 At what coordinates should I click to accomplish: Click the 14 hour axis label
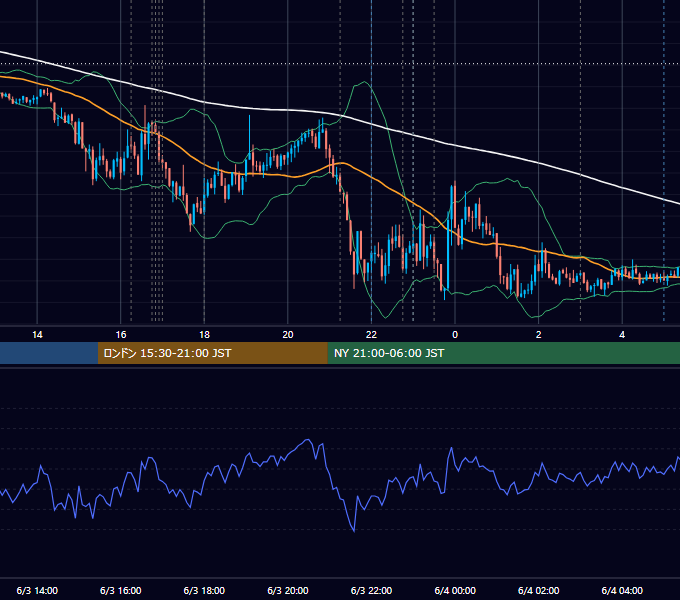[37, 335]
